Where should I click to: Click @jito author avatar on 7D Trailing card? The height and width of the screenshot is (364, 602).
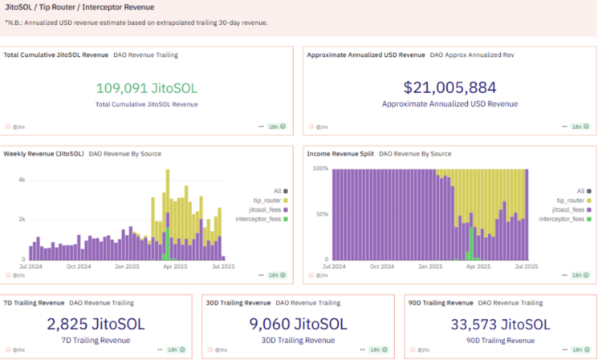[8, 350]
